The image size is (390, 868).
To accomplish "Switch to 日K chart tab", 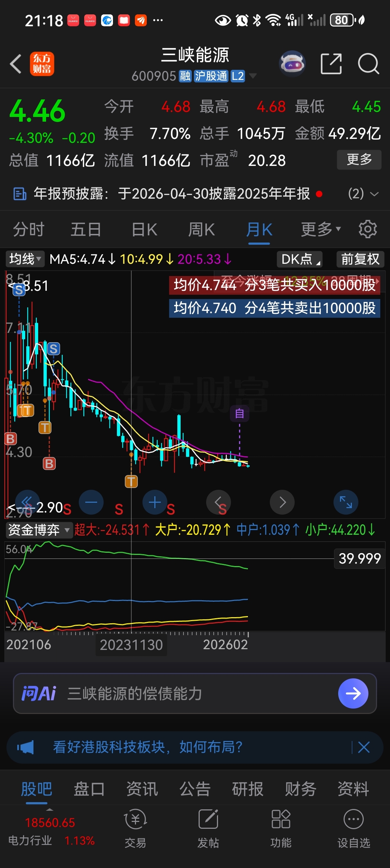I will pyautogui.click(x=145, y=229).
